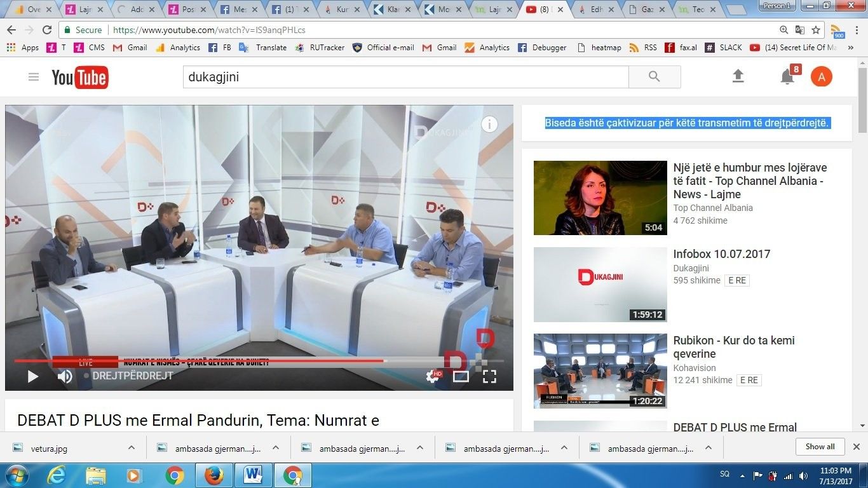Switch to the Gazeta browser tab
868x488 pixels.
pyautogui.click(x=647, y=10)
